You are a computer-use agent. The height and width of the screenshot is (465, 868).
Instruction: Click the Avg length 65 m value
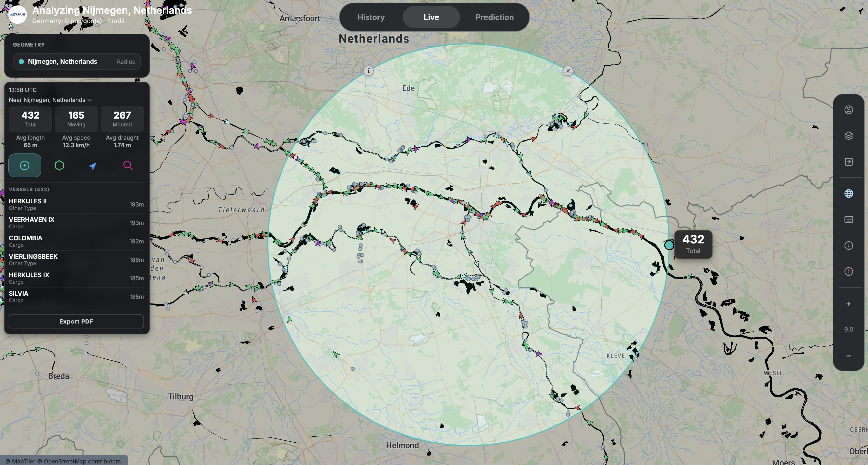pyautogui.click(x=30, y=145)
